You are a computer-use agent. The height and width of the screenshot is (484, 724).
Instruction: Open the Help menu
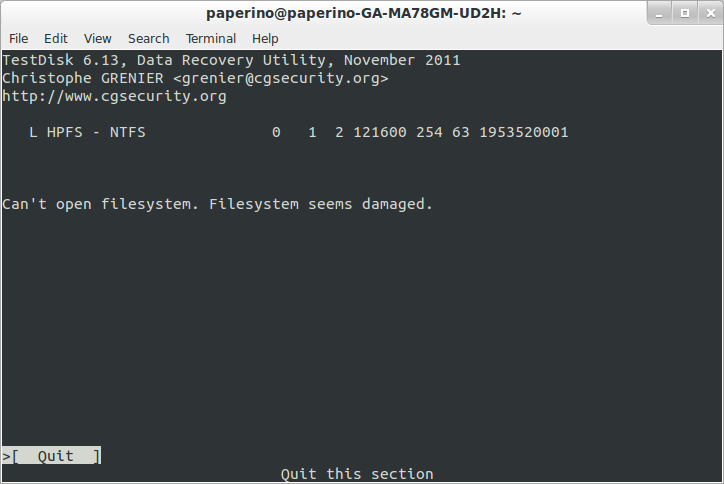265,38
